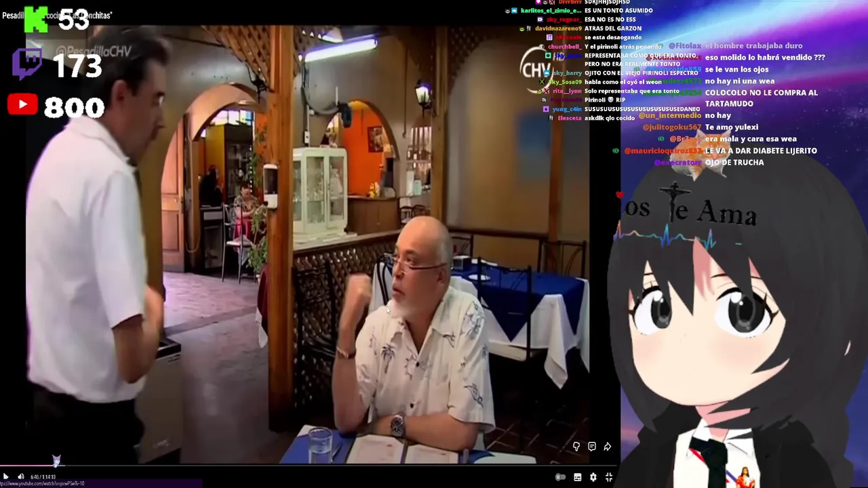The height and width of the screenshot is (488, 868).
Task: Click YouTube chat mention @Fitolax
Action: [x=684, y=46]
